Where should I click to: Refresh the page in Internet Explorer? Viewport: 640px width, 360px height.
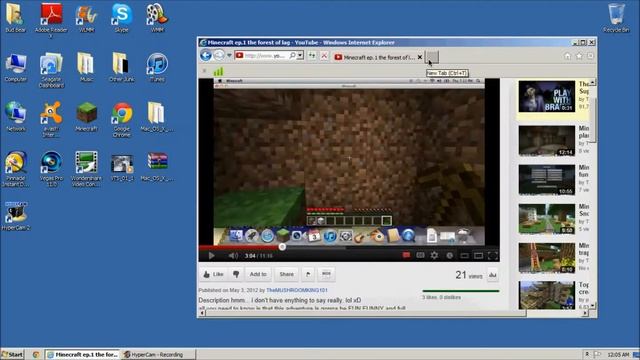(x=312, y=56)
